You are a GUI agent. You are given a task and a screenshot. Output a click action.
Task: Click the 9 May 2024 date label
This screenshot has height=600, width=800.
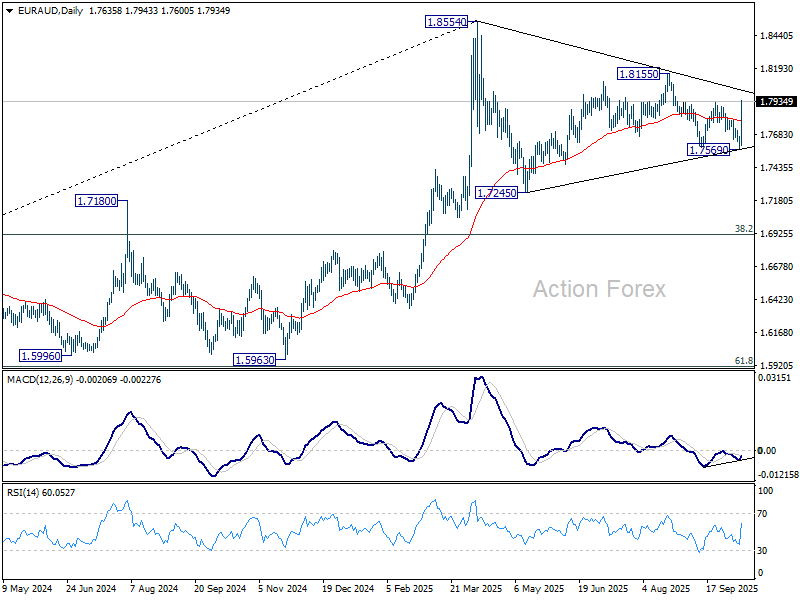[x=28, y=588]
